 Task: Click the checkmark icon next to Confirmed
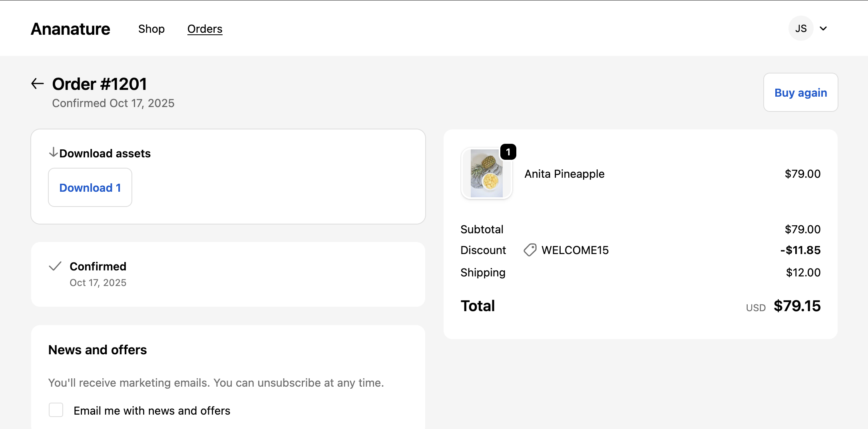tap(55, 266)
